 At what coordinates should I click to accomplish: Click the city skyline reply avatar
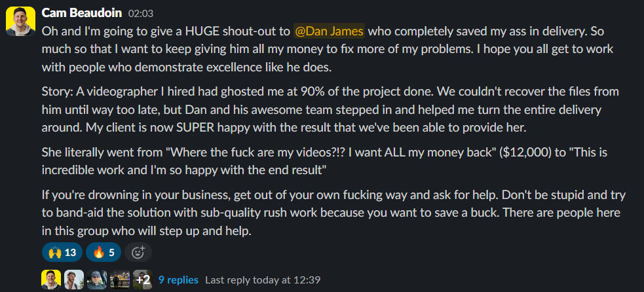click(120, 280)
